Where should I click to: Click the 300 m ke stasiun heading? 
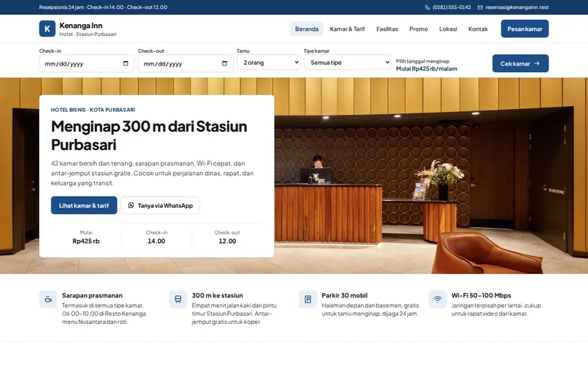tap(218, 296)
